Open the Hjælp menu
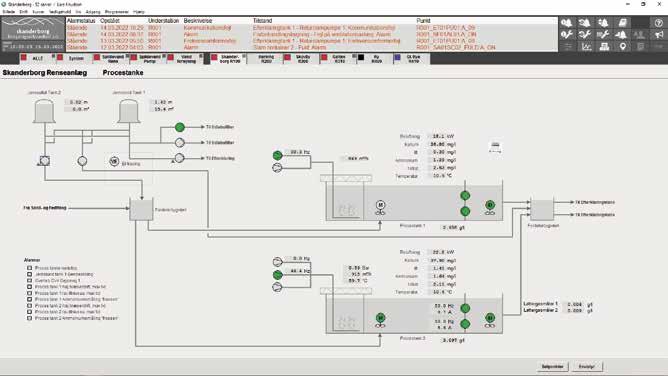Screen dimensions: 668x376 139,12
